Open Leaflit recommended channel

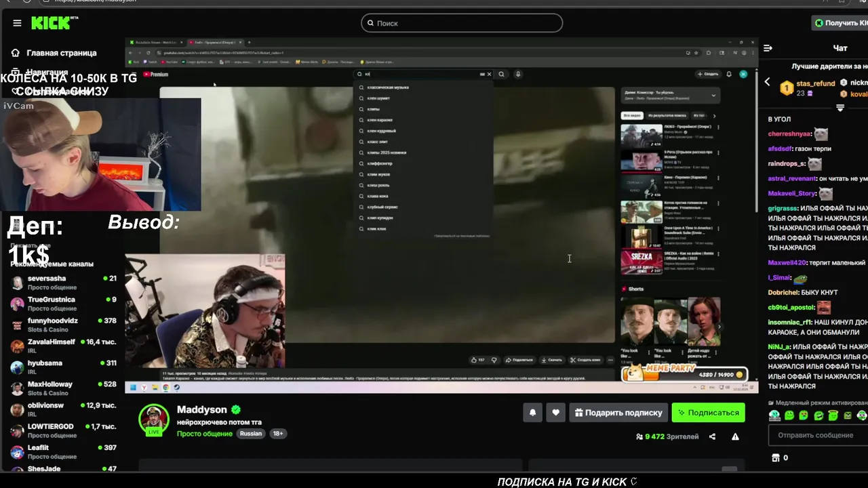click(62, 451)
